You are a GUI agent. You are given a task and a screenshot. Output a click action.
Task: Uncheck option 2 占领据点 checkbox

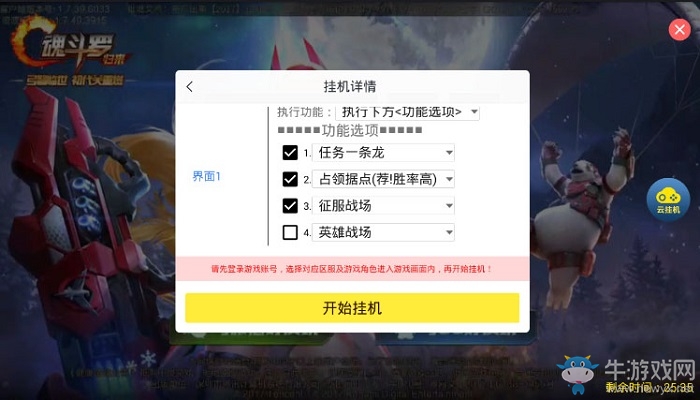point(290,179)
